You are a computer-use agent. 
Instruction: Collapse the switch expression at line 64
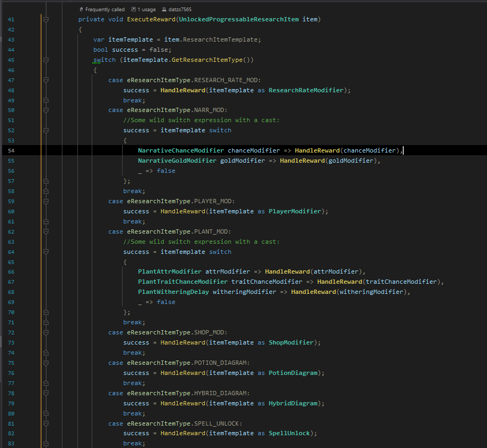click(x=46, y=252)
